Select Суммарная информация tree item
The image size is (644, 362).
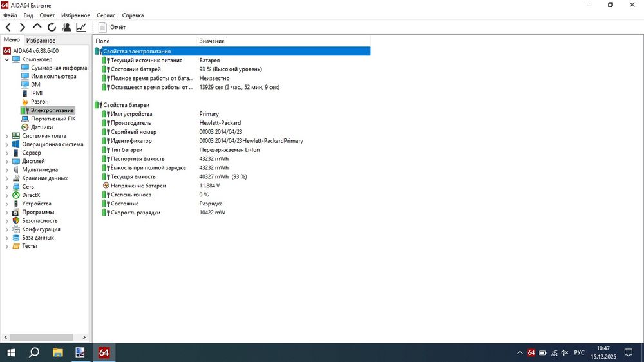pos(59,68)
